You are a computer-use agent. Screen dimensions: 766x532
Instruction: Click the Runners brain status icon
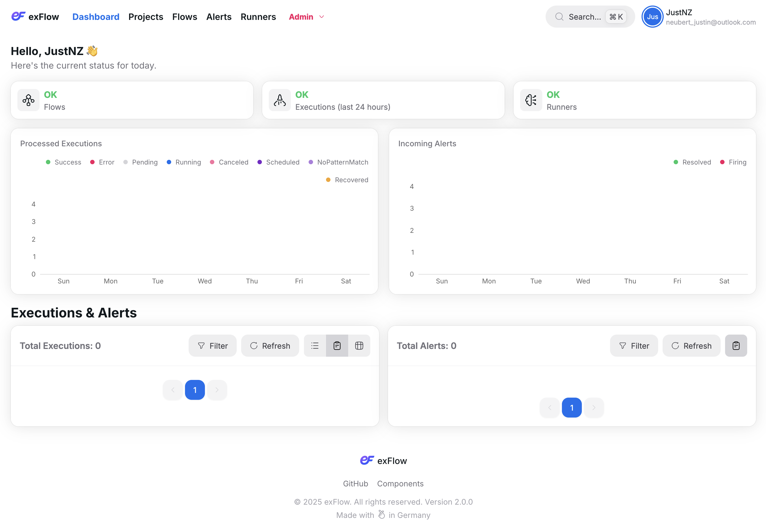pyautogui.click(x=531, y=100)
